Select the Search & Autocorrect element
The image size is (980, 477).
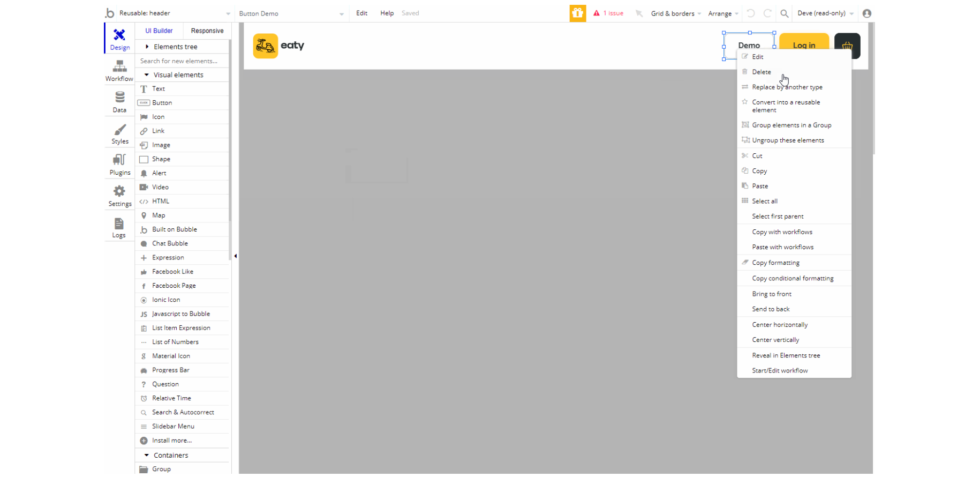(x=182, y=412)
